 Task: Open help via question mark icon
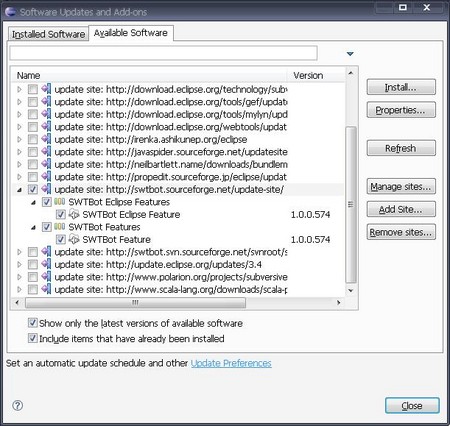coord(17,405)
